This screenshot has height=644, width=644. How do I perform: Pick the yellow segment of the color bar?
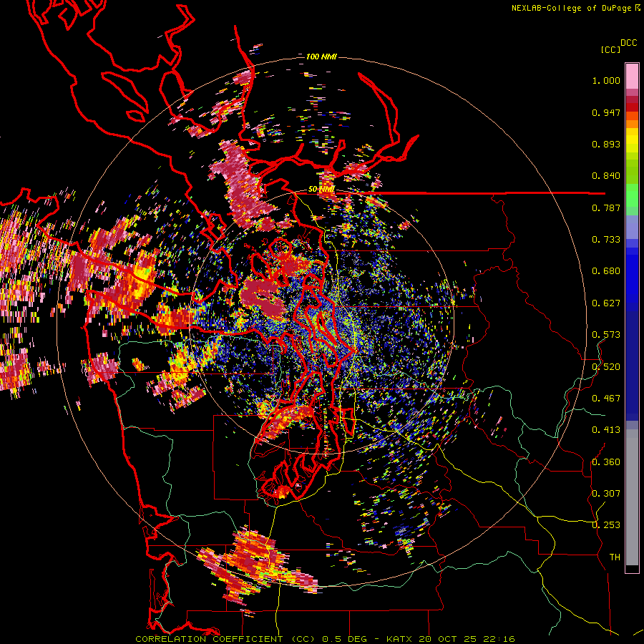coord(632,140)
